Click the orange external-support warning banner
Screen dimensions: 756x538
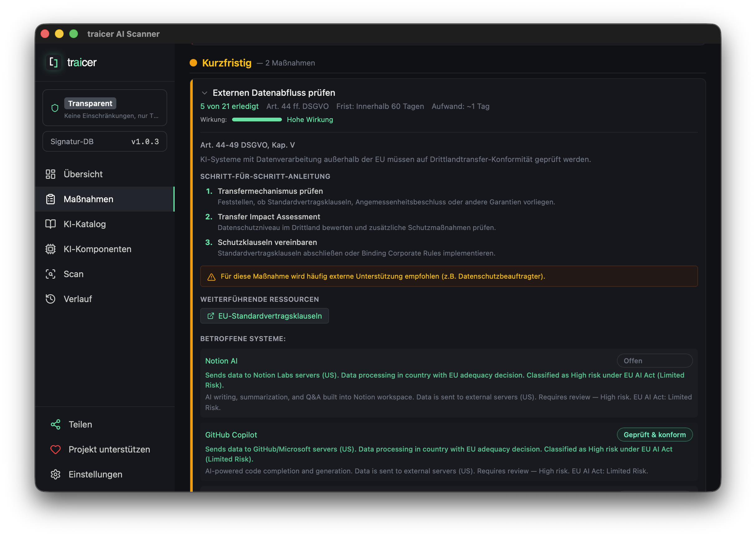click(449, 276)
